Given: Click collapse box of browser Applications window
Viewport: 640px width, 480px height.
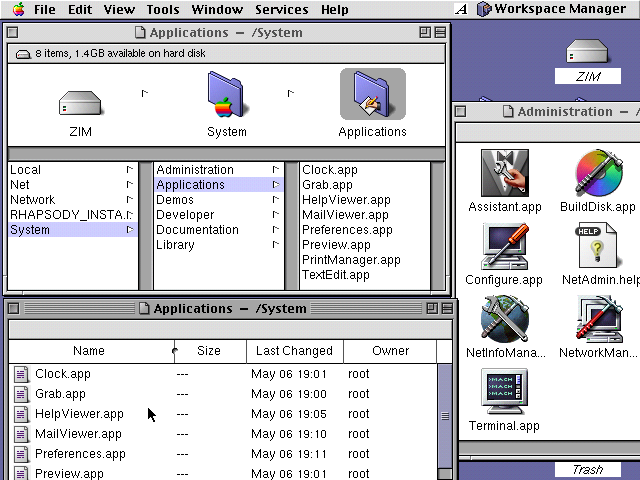Looking at the screenshot, I should [440, 32].
